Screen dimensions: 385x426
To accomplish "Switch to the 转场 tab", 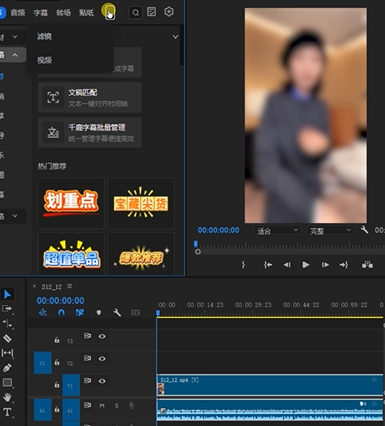I will 63,13.
